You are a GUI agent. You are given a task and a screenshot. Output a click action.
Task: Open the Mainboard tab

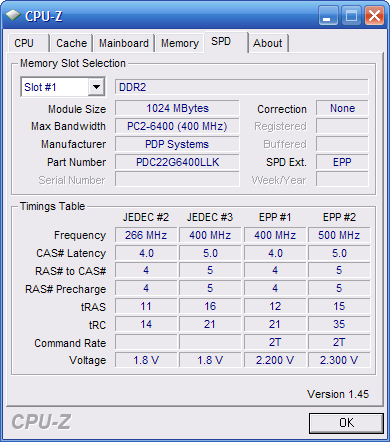(124, 43)
